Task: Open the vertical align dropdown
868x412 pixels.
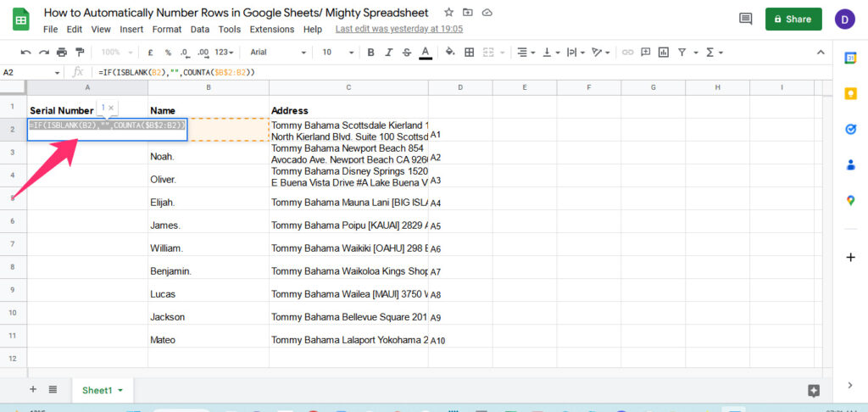Action: [551, 52]
